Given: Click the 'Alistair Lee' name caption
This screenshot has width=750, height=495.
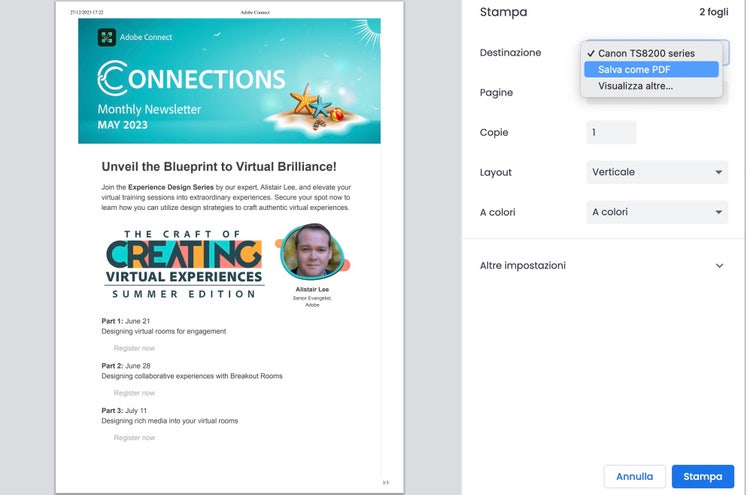Looking at the screenshot, I should 312,289.
